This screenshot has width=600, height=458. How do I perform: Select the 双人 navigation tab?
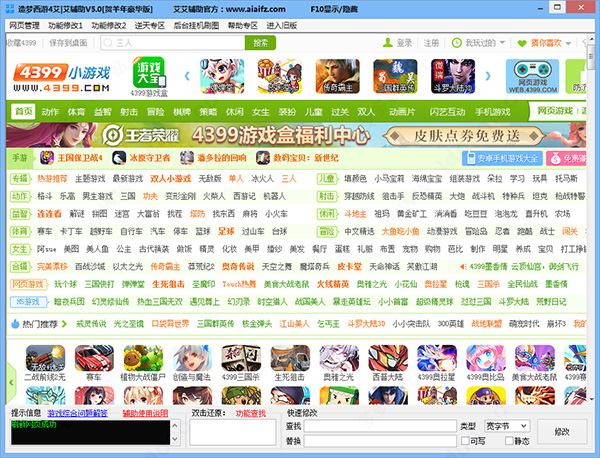coord(366,112)
